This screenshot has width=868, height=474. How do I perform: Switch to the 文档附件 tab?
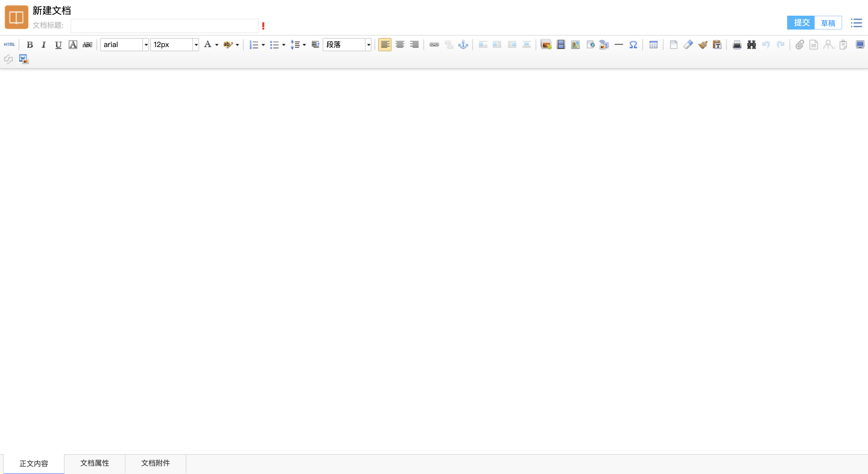coord(155,463)
